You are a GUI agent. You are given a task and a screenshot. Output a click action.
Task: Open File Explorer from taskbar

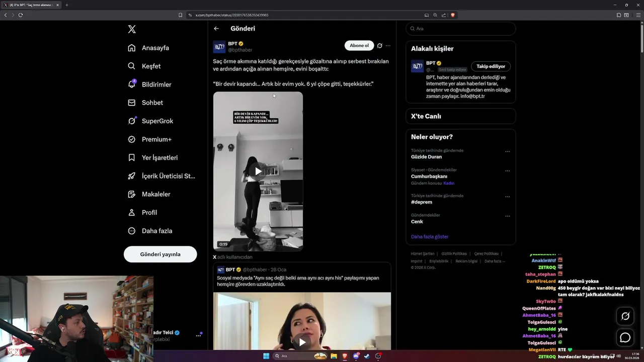click(334, 356)
